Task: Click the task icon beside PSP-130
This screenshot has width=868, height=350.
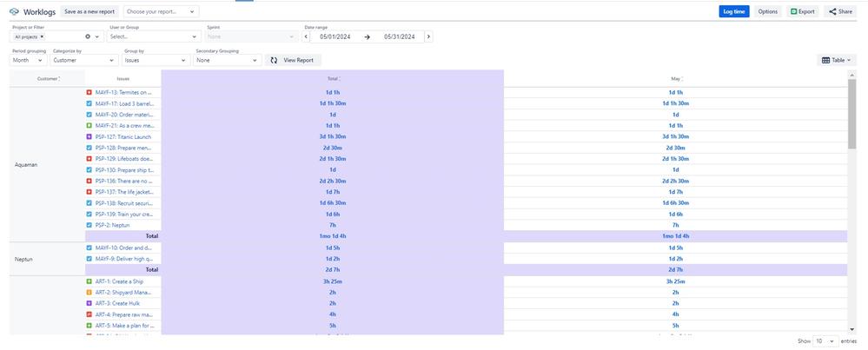Action: click(89, 169)
